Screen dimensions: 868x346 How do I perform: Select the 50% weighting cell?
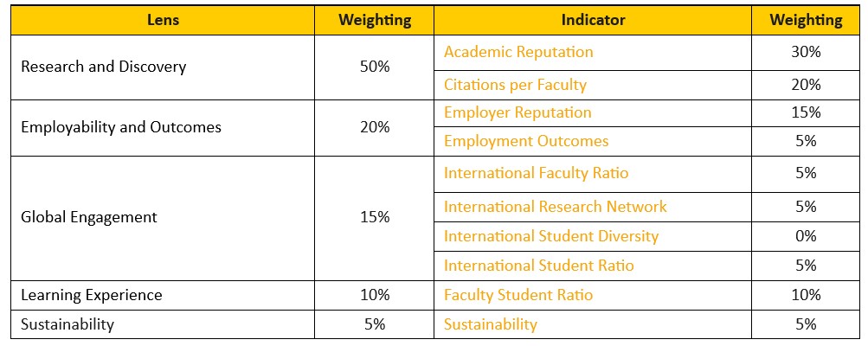374,67
